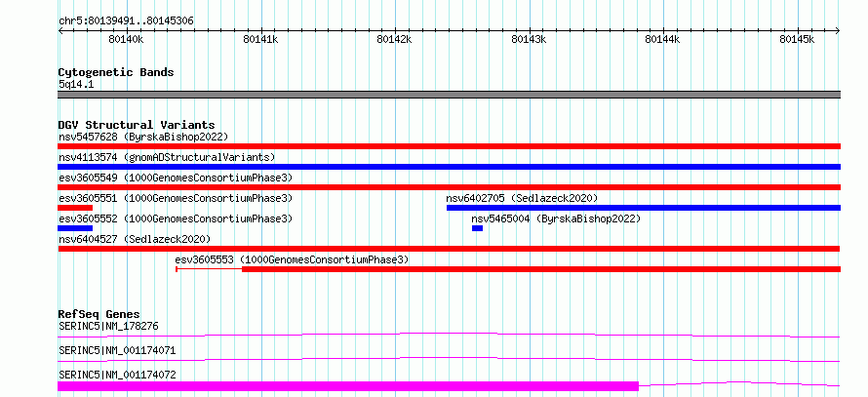Open variant nsv5465004 (ByrskaBishop2022) label
The image size is (868, 397).
[x=556, y=218]
